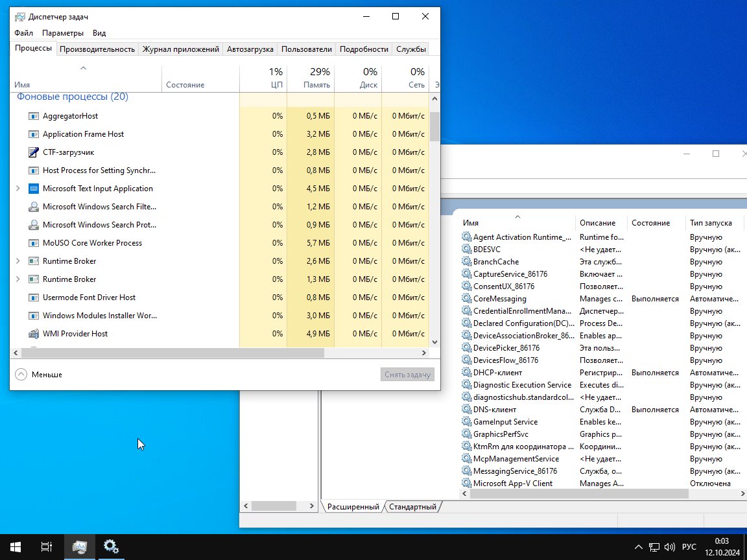This screenshot has width=747, height=560.
Task: Open the Файл menu
Action: coord(23,33)
